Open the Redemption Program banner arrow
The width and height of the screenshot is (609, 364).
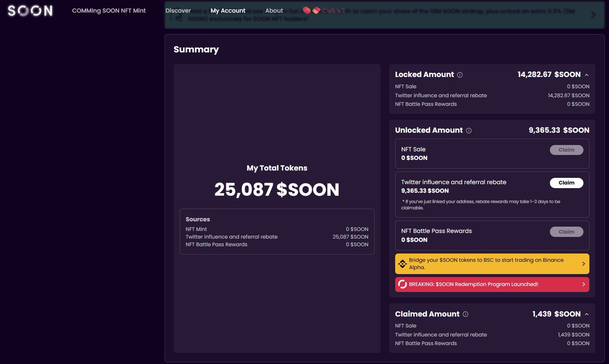click(583, 284)
